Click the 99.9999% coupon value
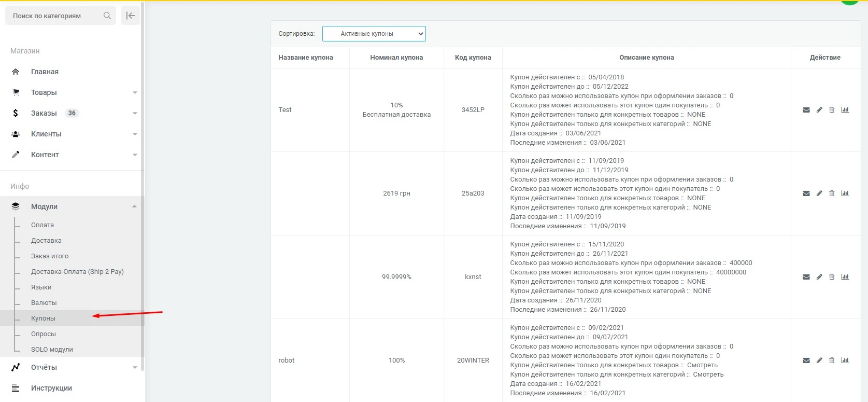868x402 pixels. pyautogui.click(x=396, y=277)
